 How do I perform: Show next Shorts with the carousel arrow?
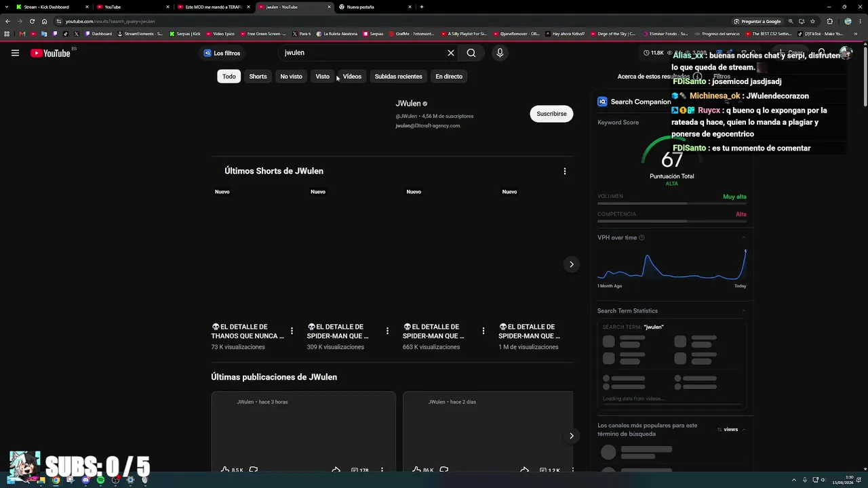click(x=571, y=264)
